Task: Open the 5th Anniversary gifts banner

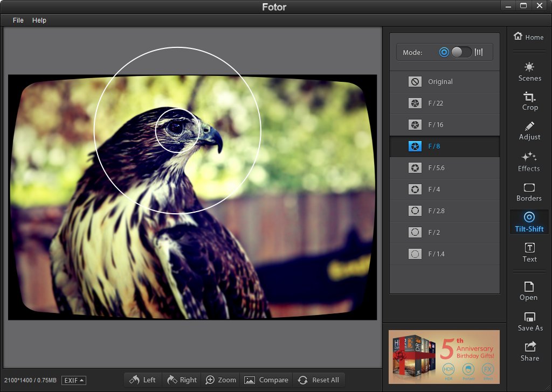Action: [x=444, y=356]
